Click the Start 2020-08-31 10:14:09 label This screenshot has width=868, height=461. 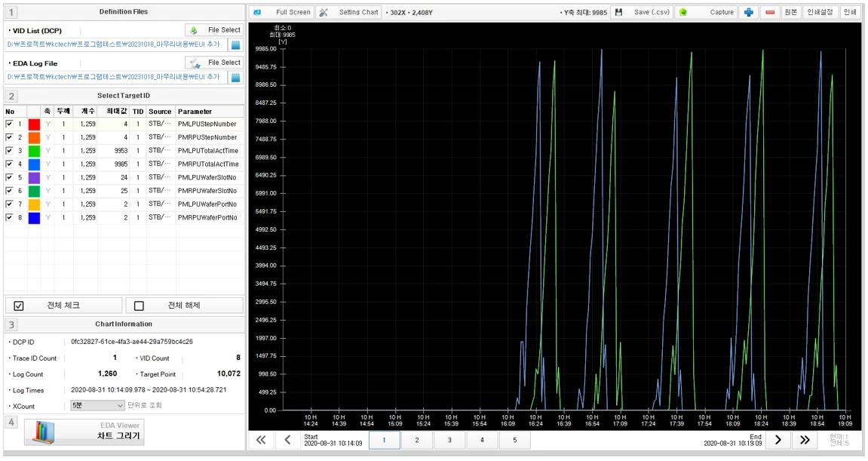click(x=333, y=440)
